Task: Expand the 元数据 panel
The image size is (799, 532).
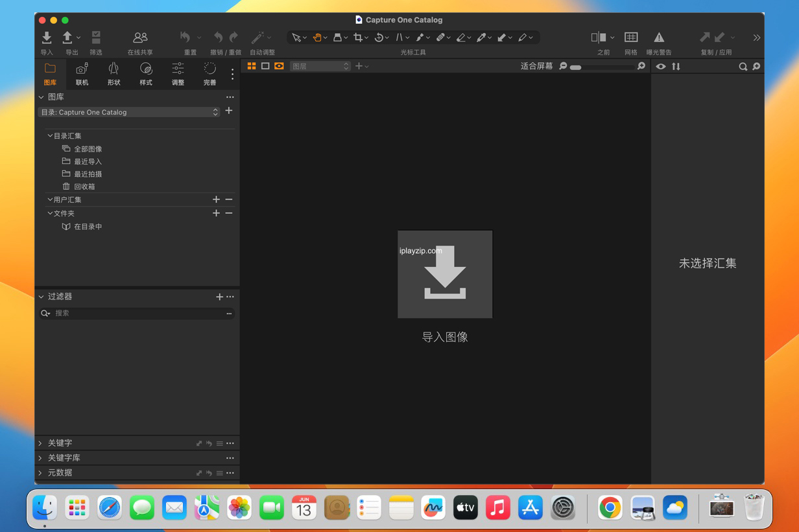Action: (x=40, y=473)
